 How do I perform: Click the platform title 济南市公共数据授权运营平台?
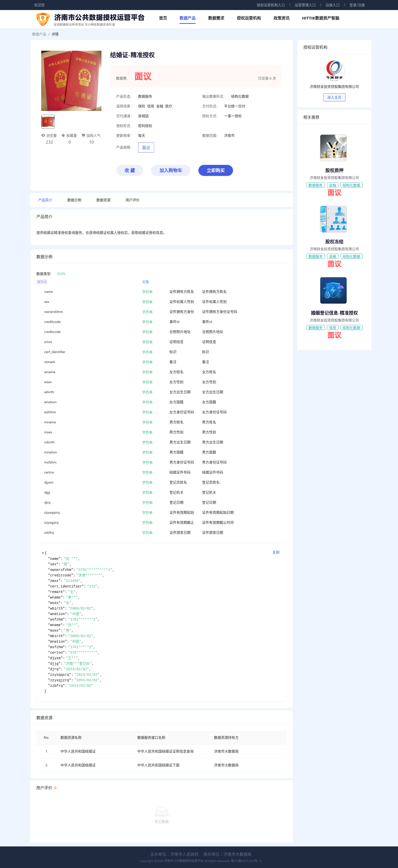pyautogui.click(x=99, y=18)
